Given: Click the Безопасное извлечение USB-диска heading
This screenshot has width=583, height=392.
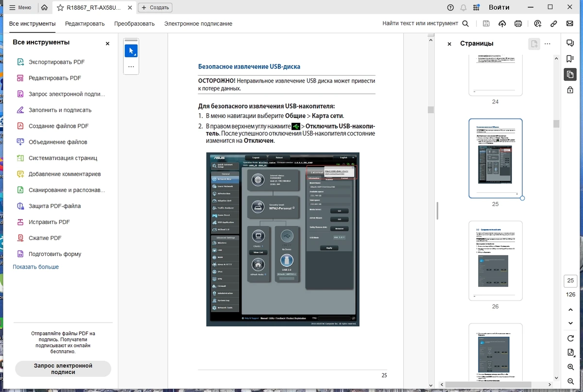Looking at the screenshot, I should click(x=249, y=67).
